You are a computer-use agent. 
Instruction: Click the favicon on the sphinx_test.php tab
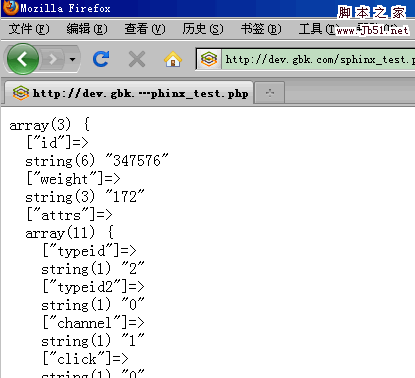coord(21,93)
